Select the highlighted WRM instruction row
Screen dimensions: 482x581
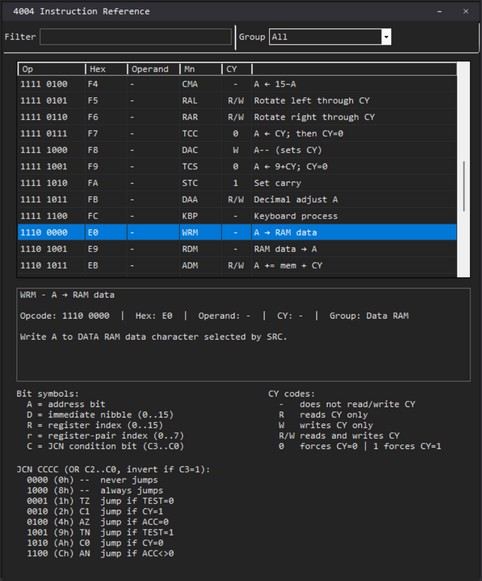[x=237, y=232]
